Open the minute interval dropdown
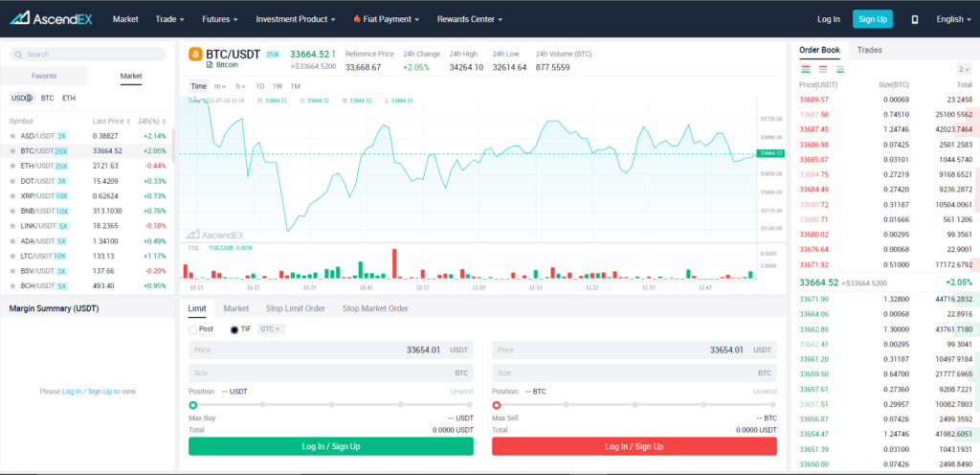 [221, 86]
